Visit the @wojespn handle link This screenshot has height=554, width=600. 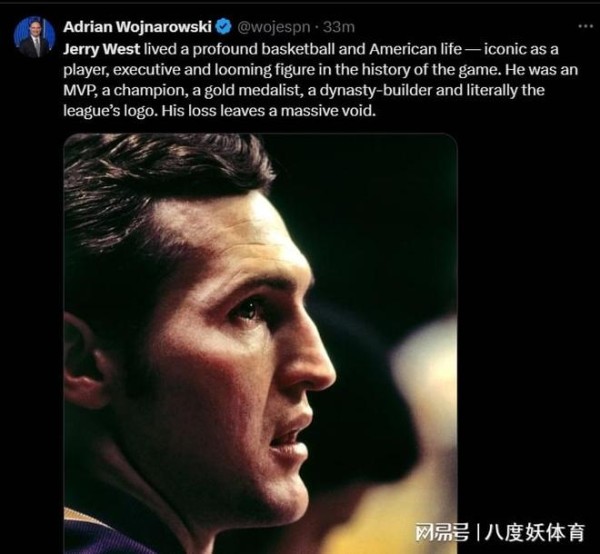pos(274,27)
